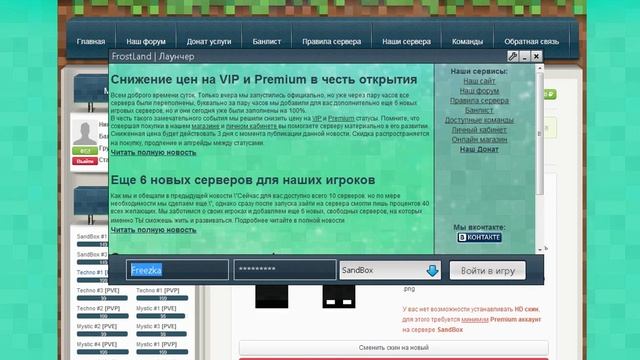This screenshot has height=360, width=640.
Task: Click the Mystic #1 [PVP] server name
Action: pos(156,344)
